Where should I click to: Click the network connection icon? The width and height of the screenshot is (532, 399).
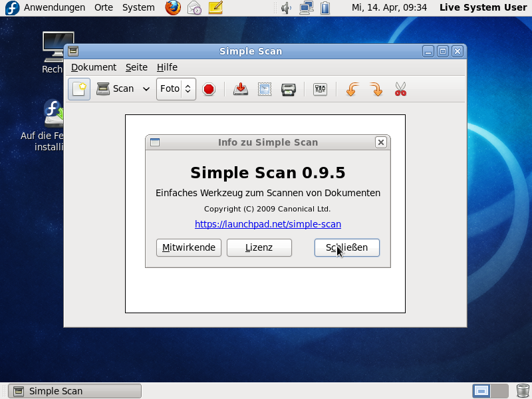click(x=307, y=8)
